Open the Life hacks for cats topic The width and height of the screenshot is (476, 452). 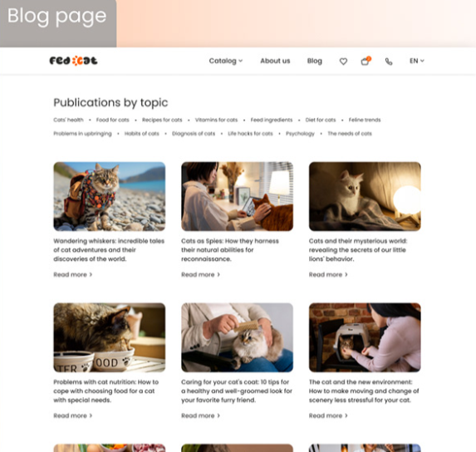(250, 134)
